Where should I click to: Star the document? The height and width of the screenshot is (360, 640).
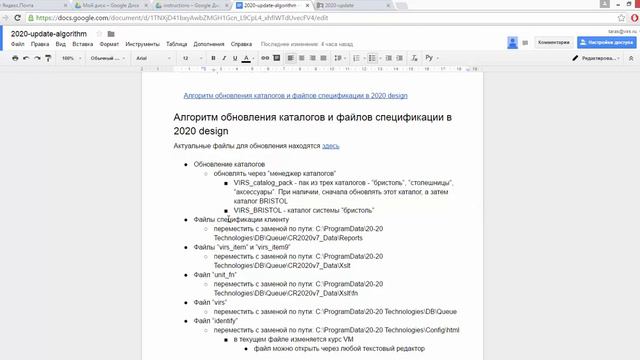(99, 34)
